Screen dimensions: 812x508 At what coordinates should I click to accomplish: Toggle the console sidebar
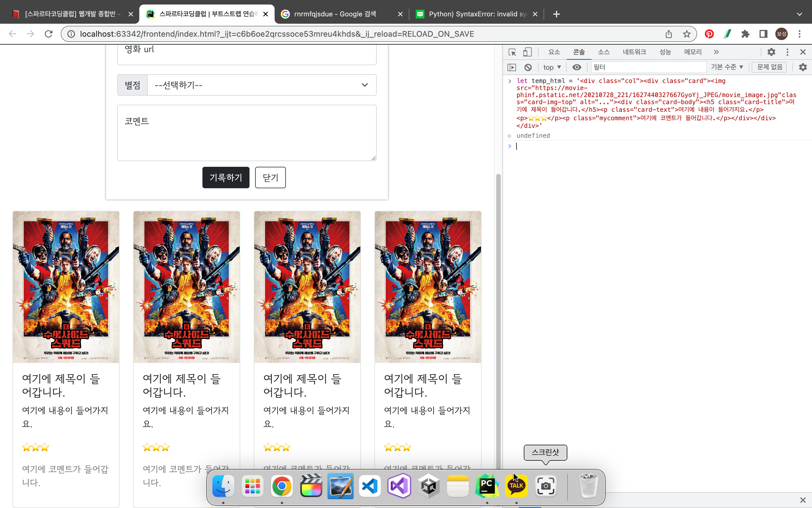(x=512, y=67)
